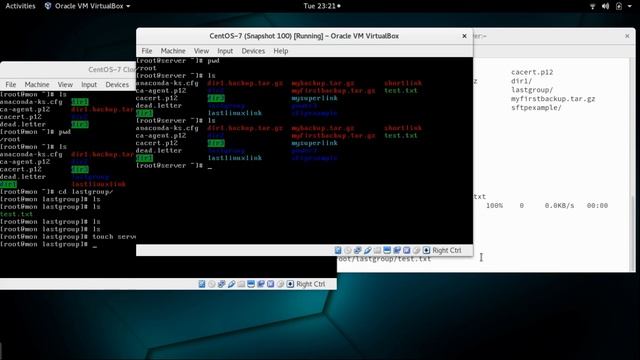Click 'Right Ctrl' host key in Snapshot 100 window
The width and height of the screenshot is (640, 360).
pyautogui.click(x=447, y=250)
